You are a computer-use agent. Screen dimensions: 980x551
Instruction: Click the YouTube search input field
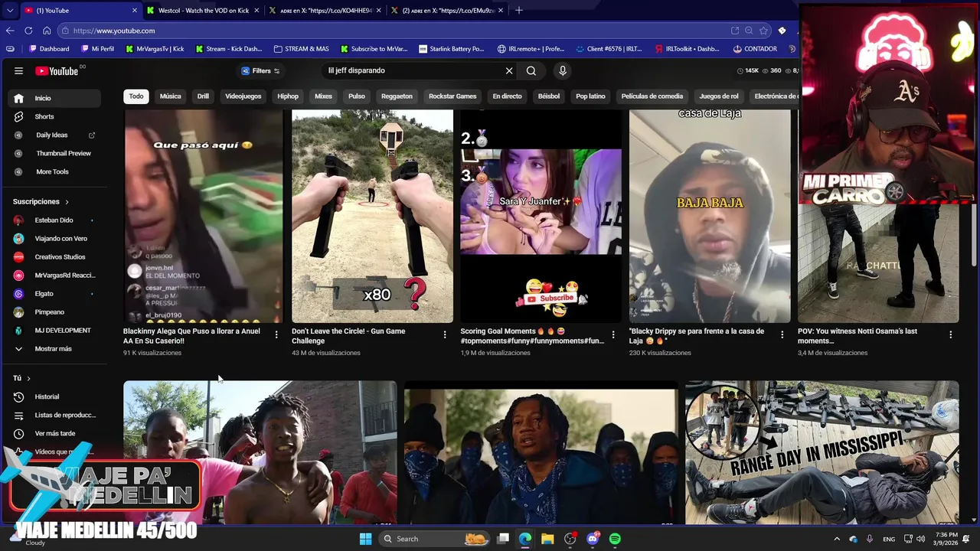pyautogui.click(x=413, y=70)
